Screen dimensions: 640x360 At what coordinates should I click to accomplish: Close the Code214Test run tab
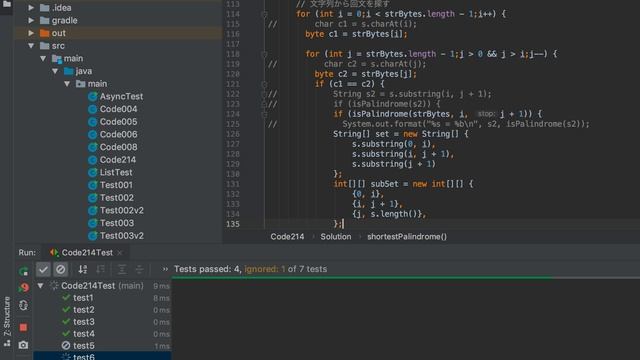(120, 253)
